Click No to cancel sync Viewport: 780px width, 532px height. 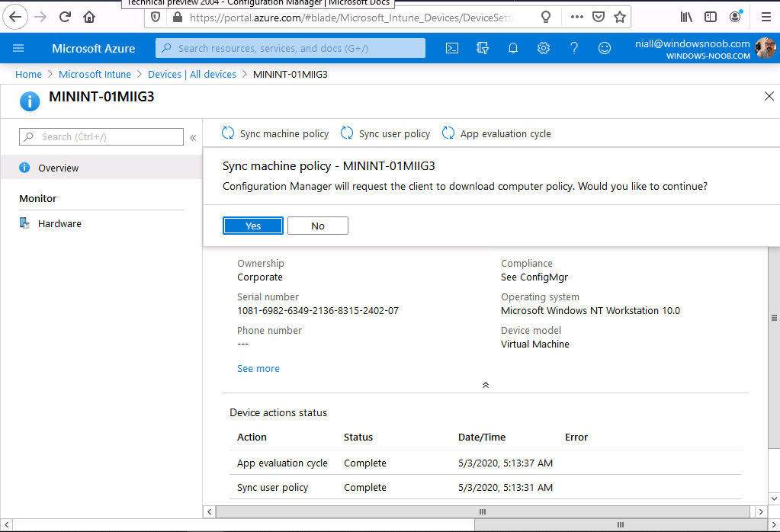(318, 226)
